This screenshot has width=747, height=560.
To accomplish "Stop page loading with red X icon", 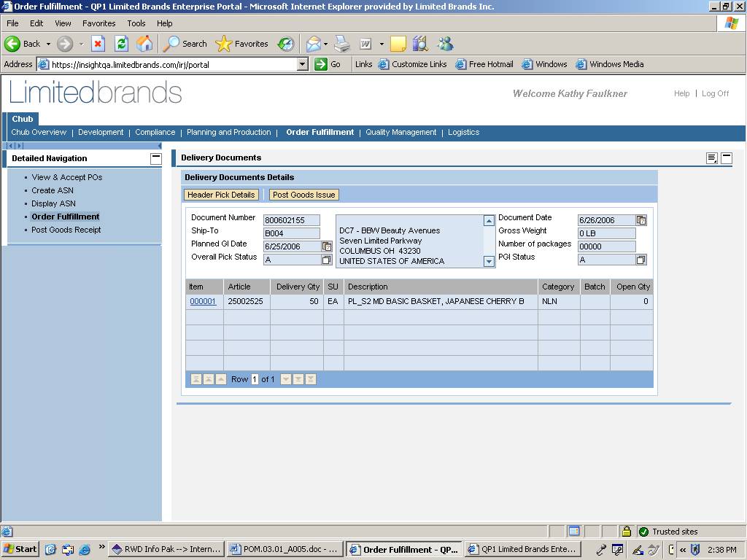I will point(98,44).
